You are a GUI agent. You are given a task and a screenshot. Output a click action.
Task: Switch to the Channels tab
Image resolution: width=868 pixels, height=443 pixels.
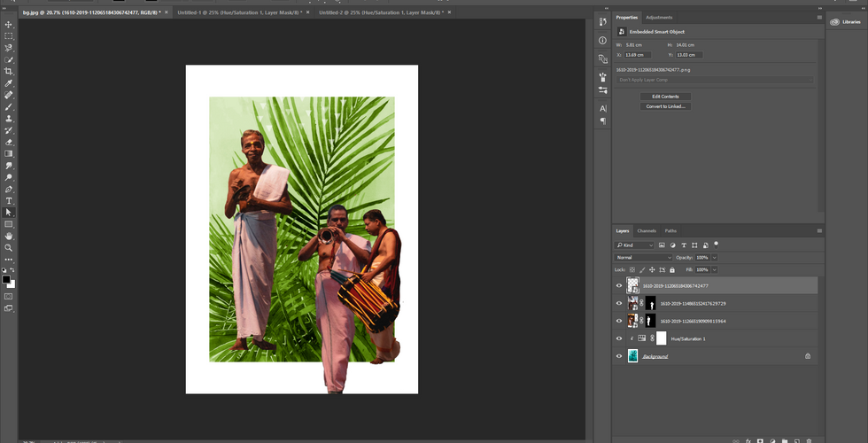[x=647, y=230]
